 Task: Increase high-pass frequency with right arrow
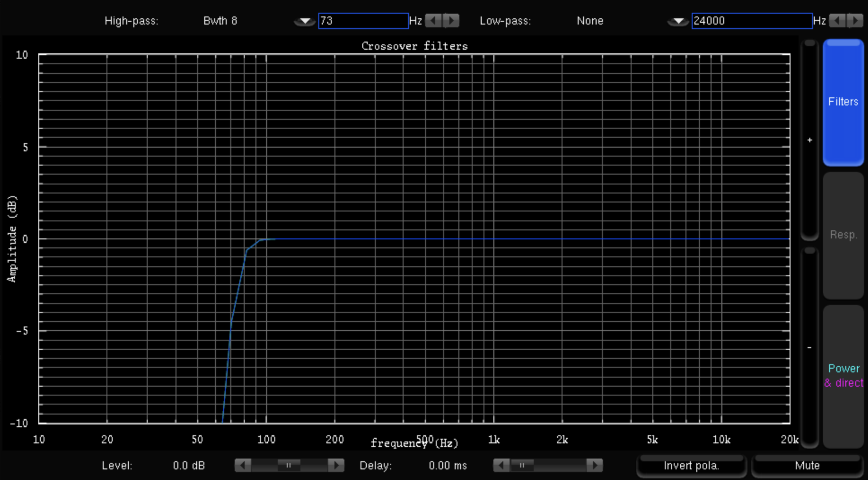coord(451,21)
